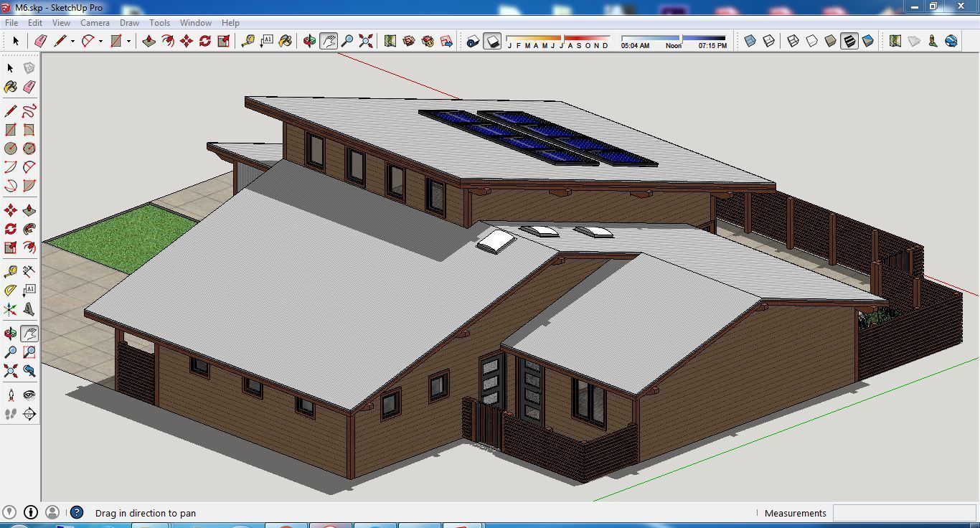Expand the Pencil tool dropdown arrow
980x528 pixels.
point(72,41)
